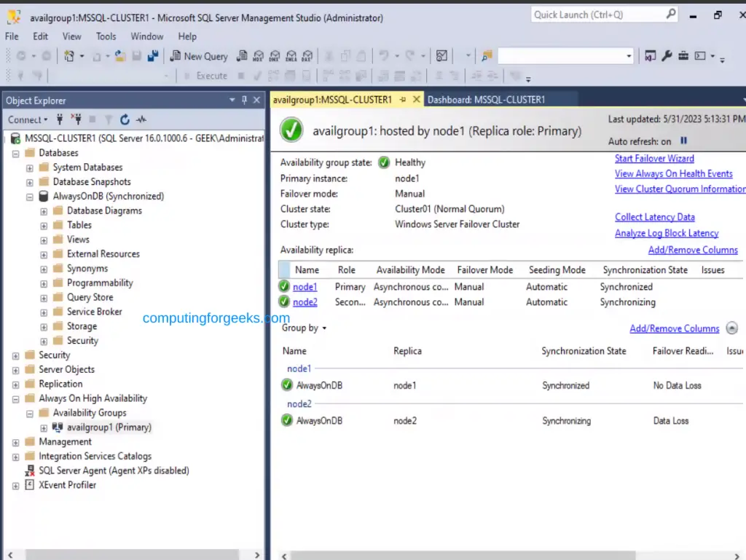Open the Tools menu
746x560 pixels.
coord(106,36)
